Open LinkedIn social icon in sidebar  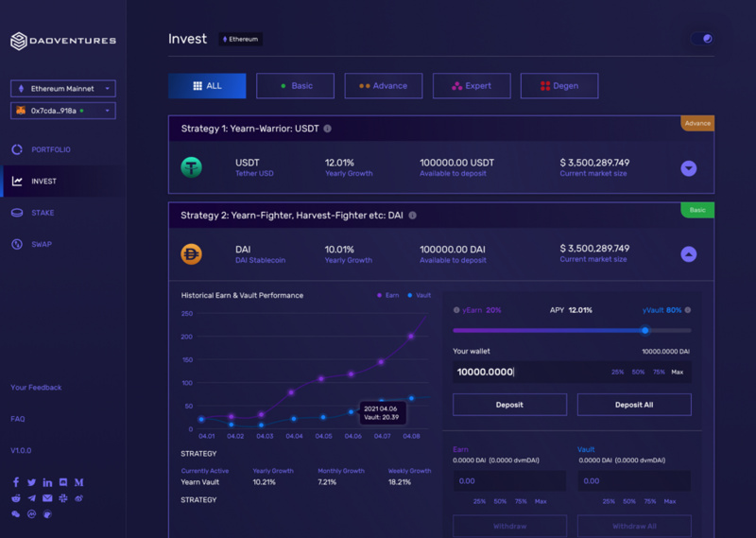[47, 482]
